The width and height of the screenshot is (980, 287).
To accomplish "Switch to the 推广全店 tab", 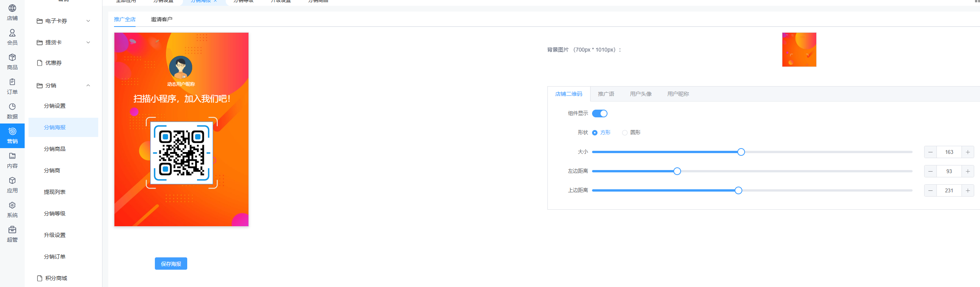I will tap(125, 19).
